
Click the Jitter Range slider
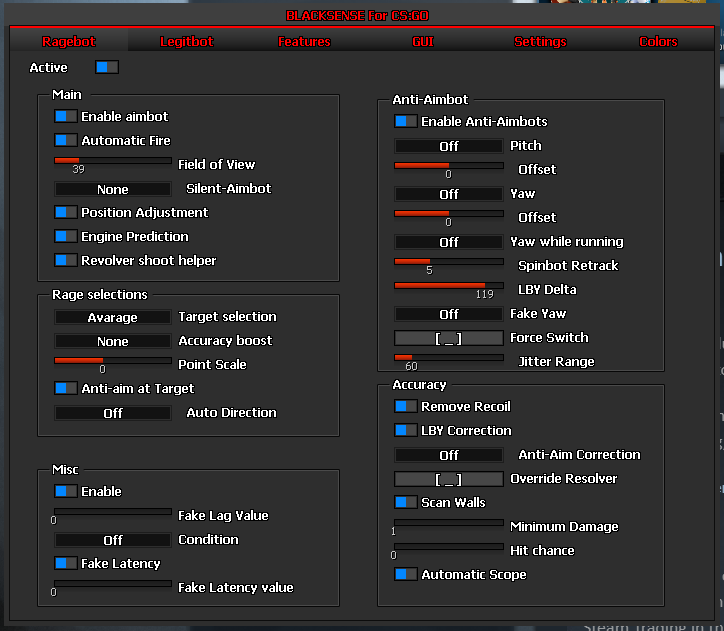tap(449, 357)
